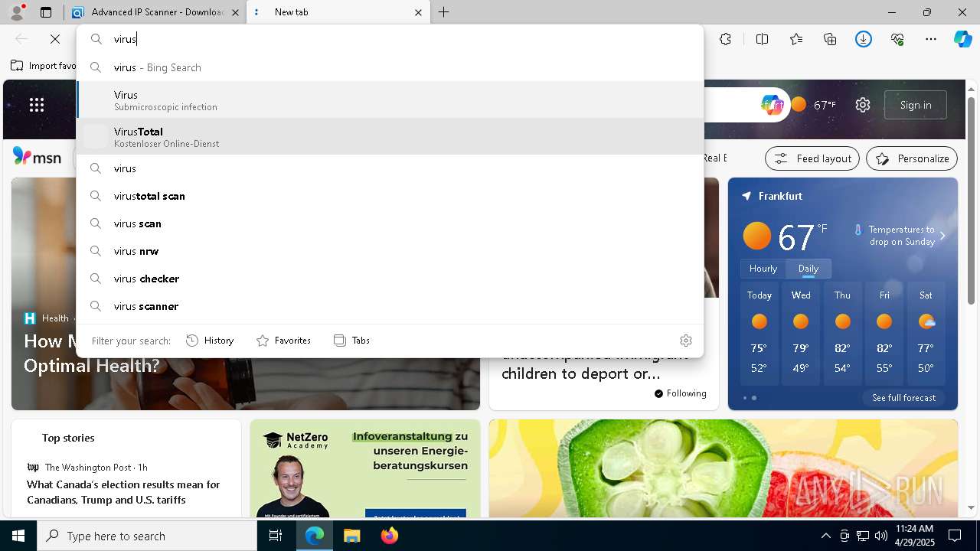Launch Firefox from the taskbar
Screen dimensions: 980x551
[389, 536]
